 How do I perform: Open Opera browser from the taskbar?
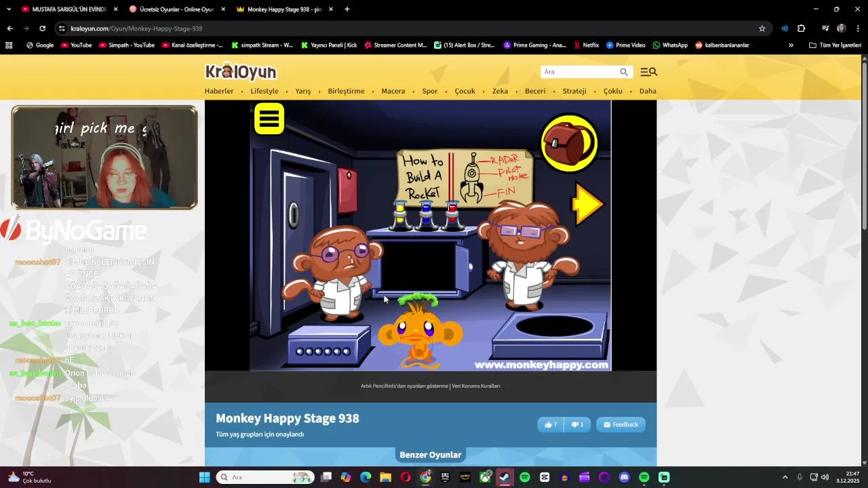pyautogui.click(x=406, y=477)
